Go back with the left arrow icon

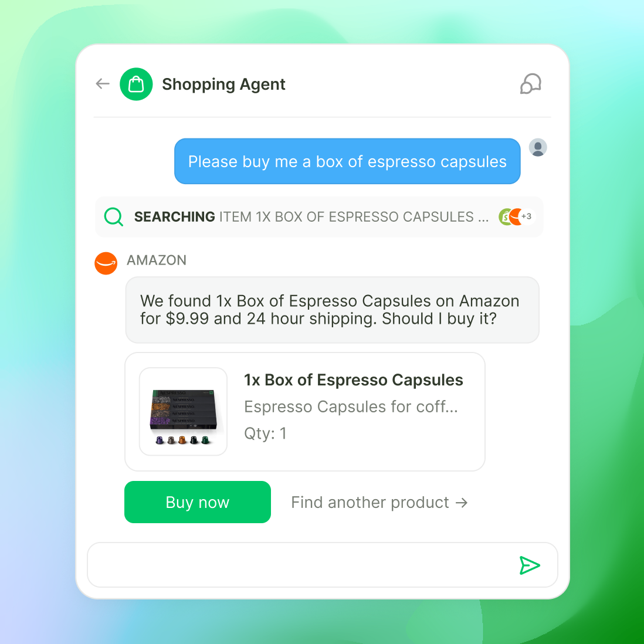103,84
